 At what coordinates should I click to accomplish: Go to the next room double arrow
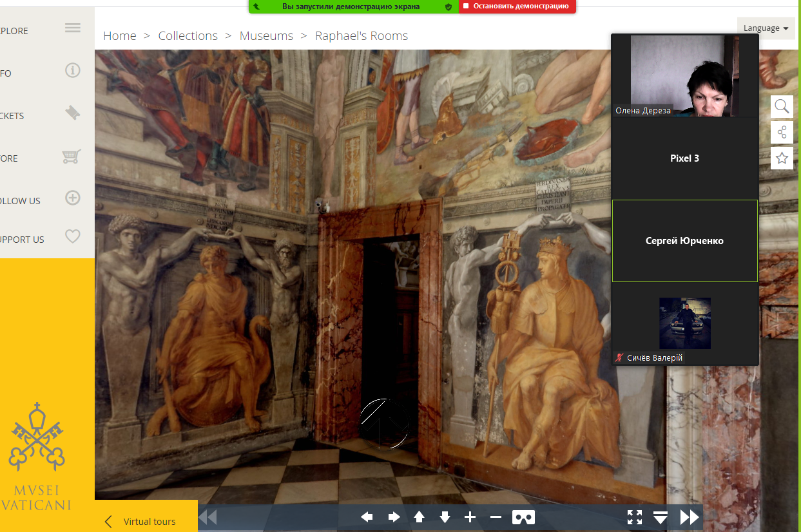[x=689, y=517]
